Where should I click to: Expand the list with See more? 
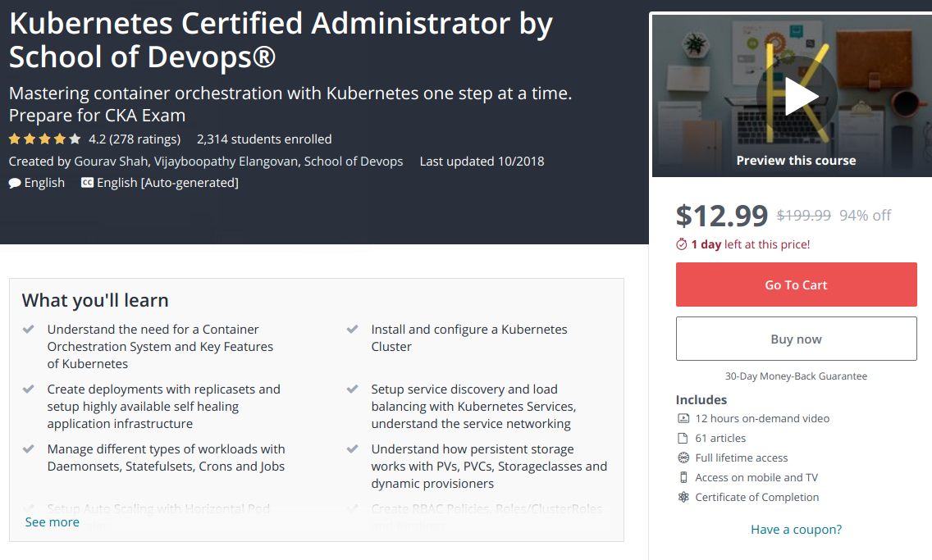(53, 521)
